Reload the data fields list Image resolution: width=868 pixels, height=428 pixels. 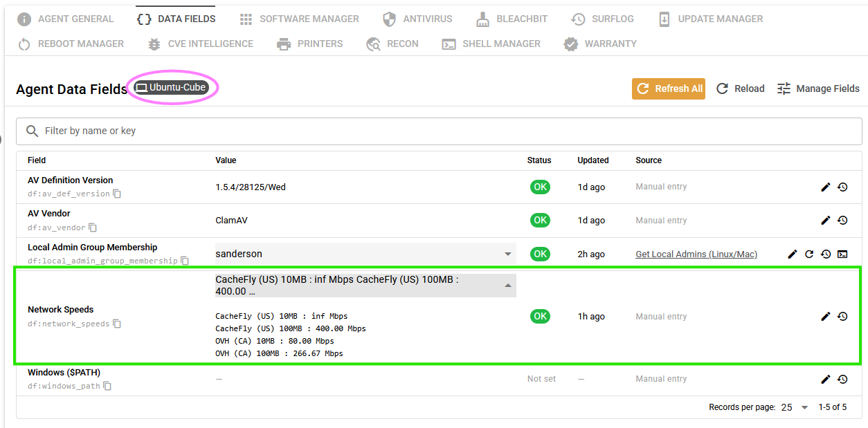point(740,89)
